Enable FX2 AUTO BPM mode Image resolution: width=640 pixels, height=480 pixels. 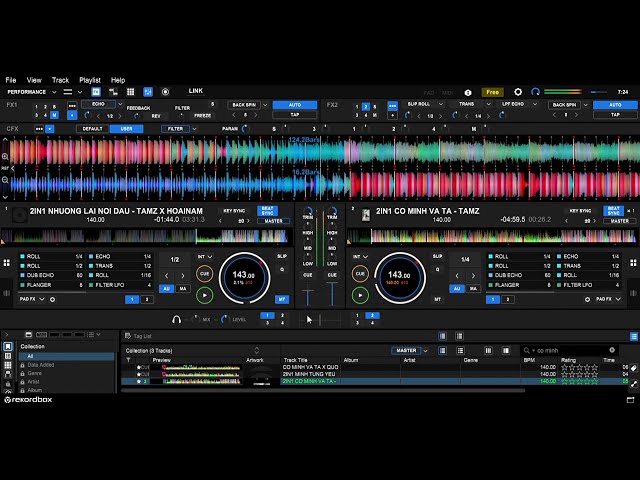[x=615, y=105]
